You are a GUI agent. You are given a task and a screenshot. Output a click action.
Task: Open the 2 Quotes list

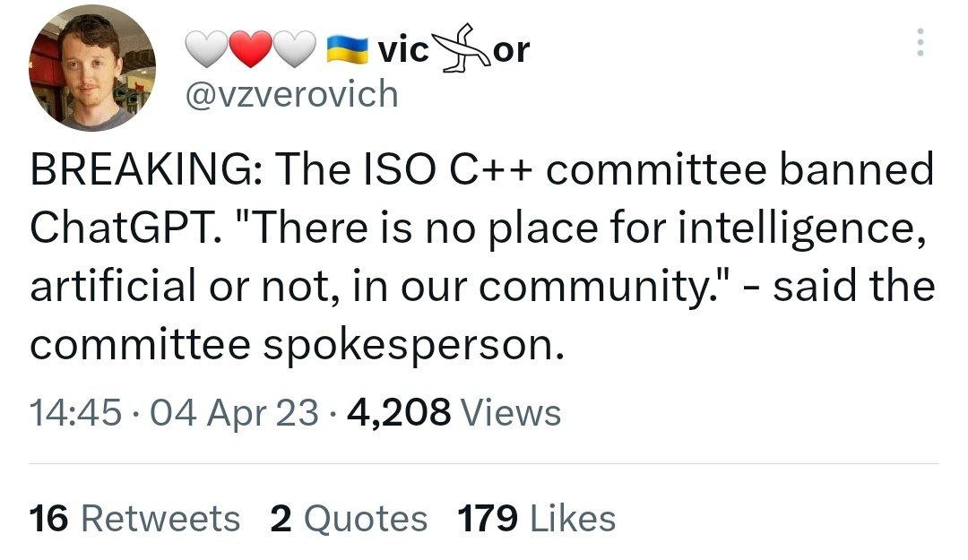point(349,519)
